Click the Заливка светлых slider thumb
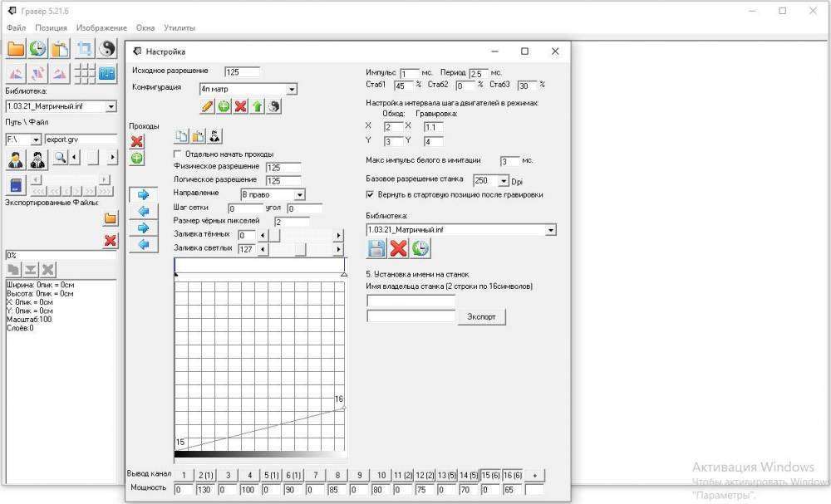 [300, 249]
